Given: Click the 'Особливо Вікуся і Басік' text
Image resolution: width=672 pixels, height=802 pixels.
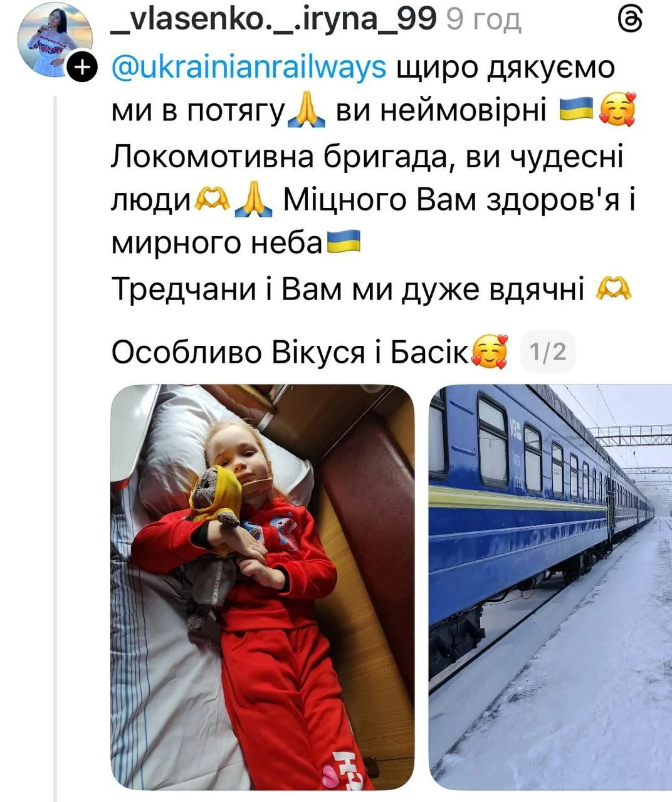Looking at the screenshot, I should click(290, 353).
